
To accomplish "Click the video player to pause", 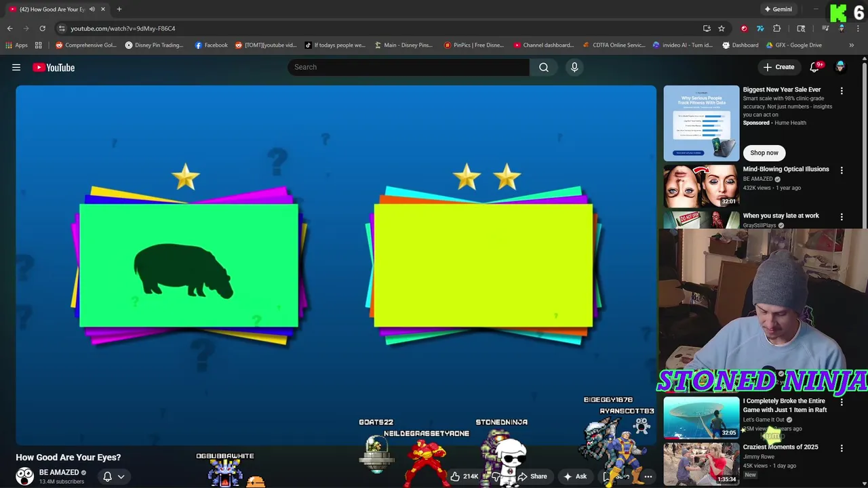I will click(336, 264).
